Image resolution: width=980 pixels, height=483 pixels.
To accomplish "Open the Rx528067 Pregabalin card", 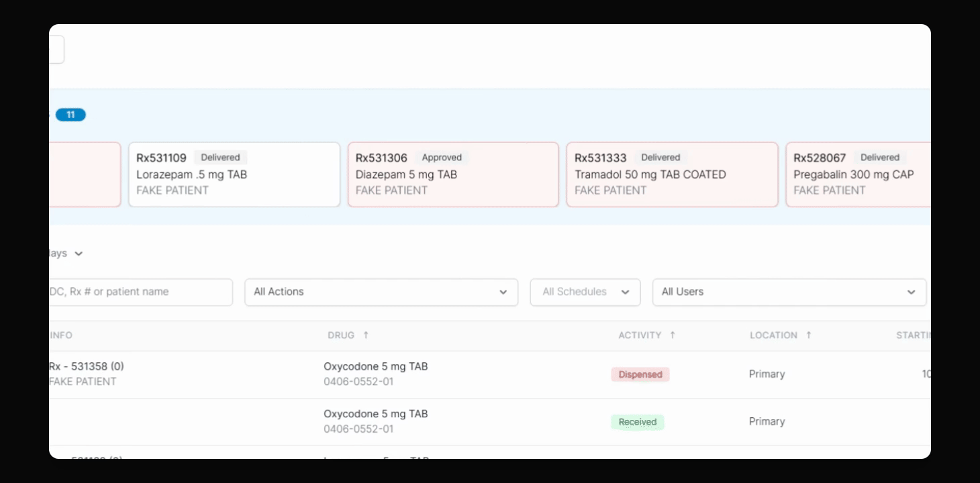I will (x=859, y=174).
